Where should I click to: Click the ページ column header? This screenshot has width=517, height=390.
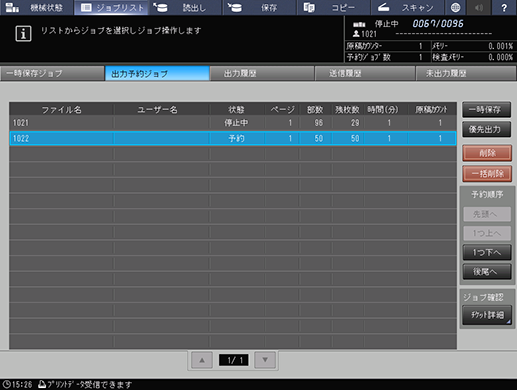(282, 109)
